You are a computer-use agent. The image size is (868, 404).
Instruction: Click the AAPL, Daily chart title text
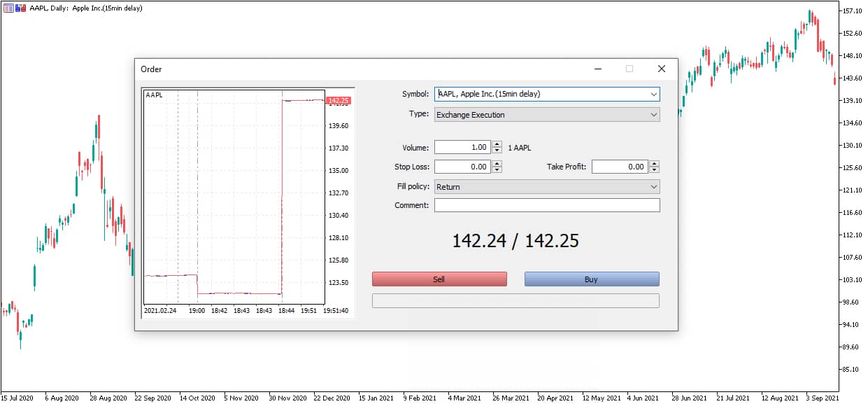(87, 8)
